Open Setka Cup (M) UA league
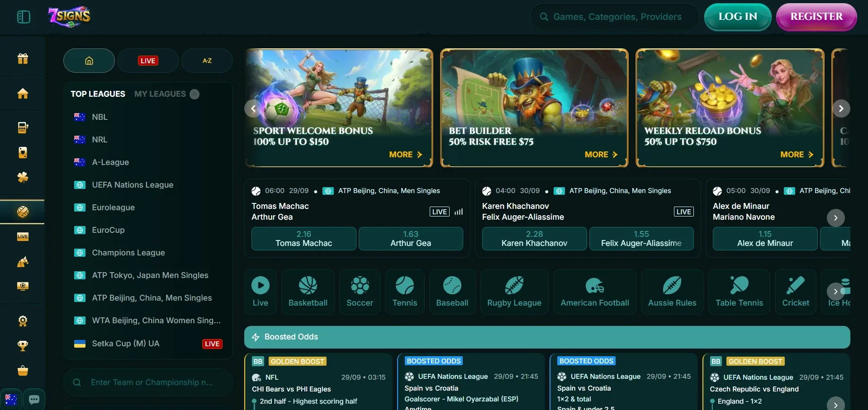The height and width of the screenshot is (410, 868). pos(148,344)
